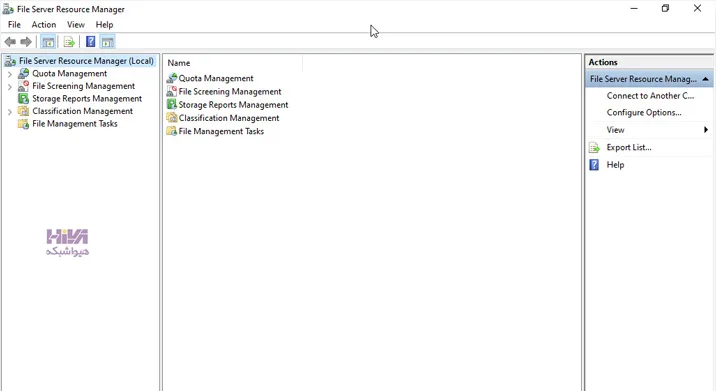Expand Classification Management tree node
This screenshot has width=716, height=391.
point(10,111)
